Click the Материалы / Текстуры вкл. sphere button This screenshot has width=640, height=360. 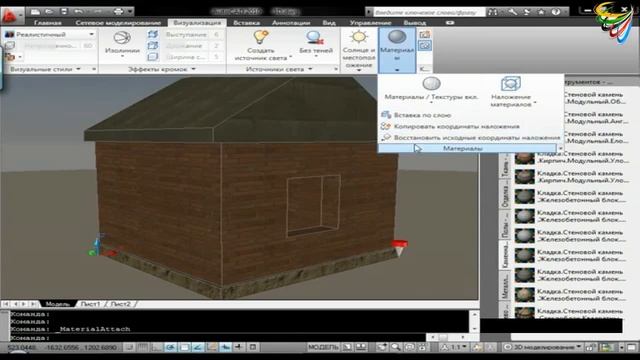[x=431, y=90]
